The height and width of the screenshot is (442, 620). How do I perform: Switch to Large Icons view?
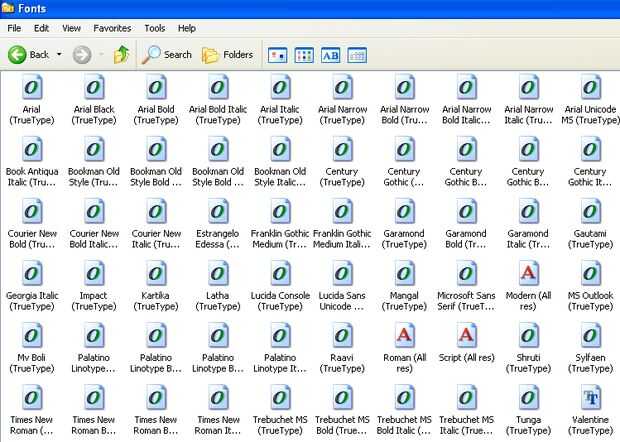coord(278,55)
